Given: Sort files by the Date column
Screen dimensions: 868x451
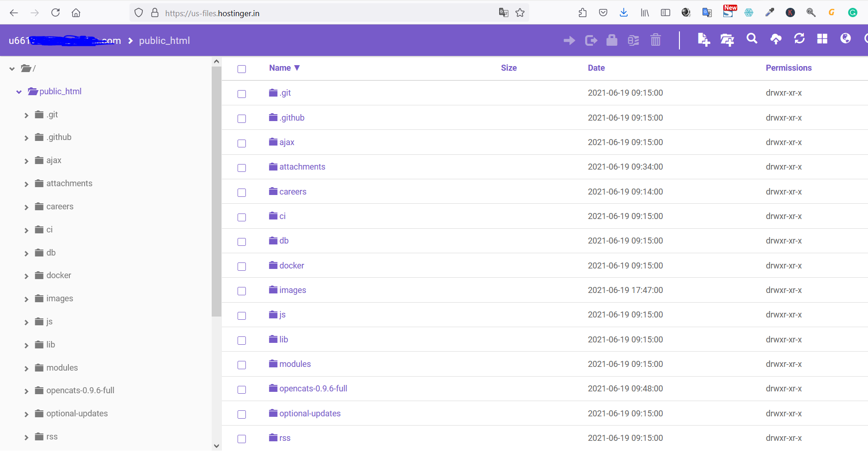Looking at the screenshot, I should [x=596, y=68].
